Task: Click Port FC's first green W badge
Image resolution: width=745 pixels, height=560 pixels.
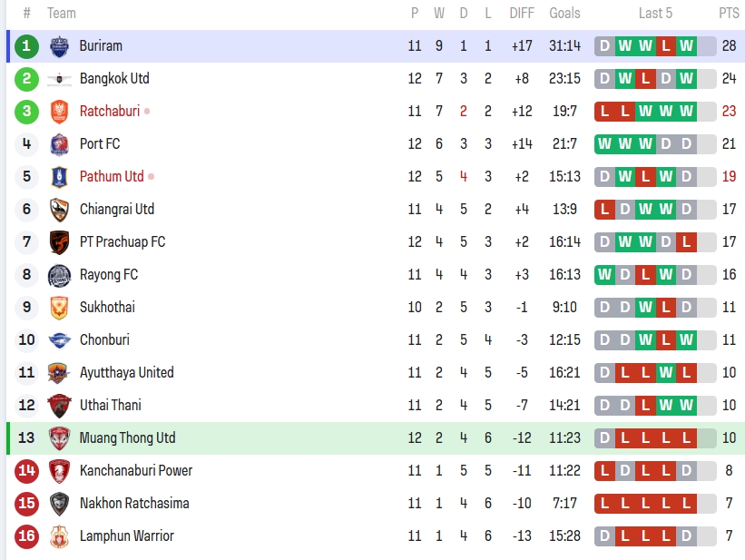Action: click(604, 144)
